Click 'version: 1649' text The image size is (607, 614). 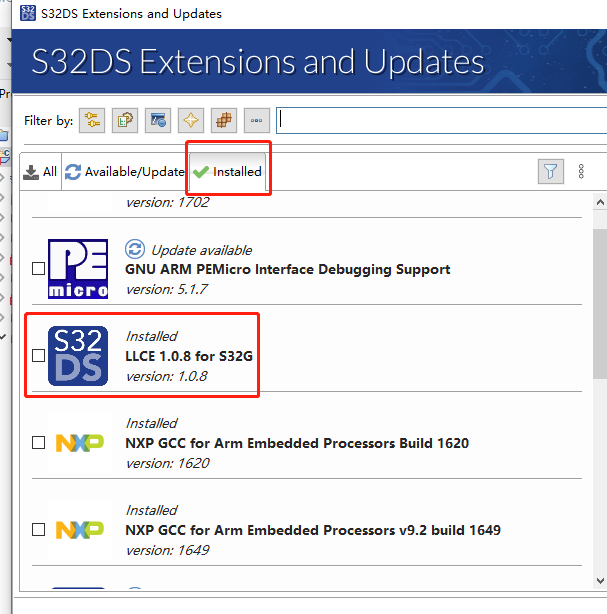coord(168,550)
